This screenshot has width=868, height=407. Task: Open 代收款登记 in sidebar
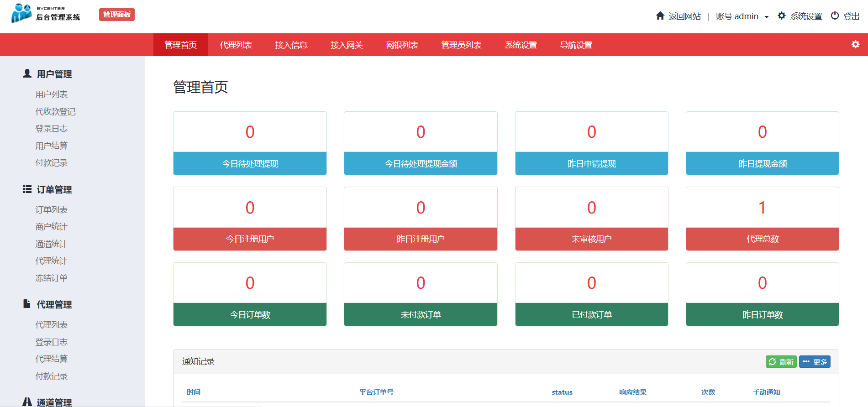pyautogui.click(x=56, y=112)
